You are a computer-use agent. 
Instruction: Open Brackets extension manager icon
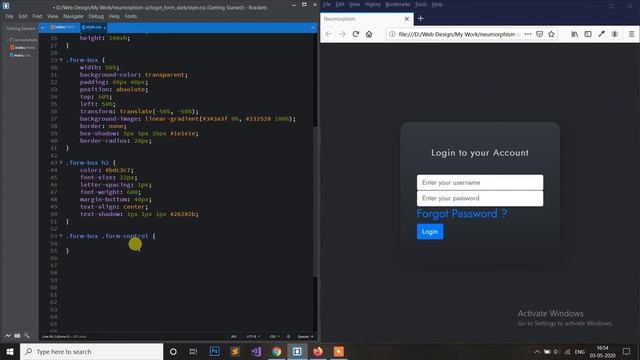[18, 336]
